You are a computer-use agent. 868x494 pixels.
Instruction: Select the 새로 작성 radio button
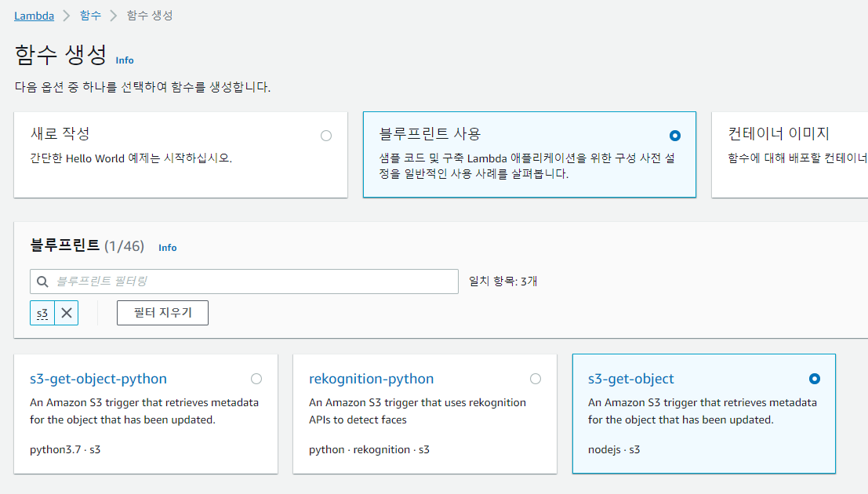[x=326, y=136]
